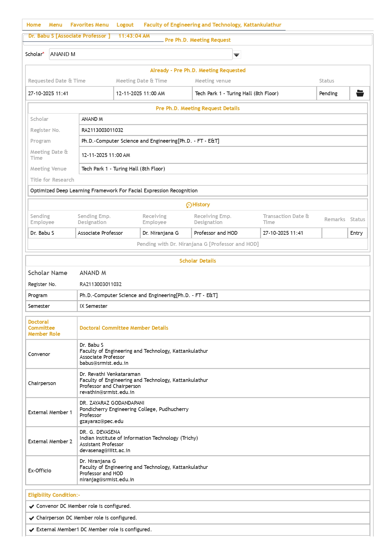Click the Meeting Venue field in request details
The width and height of the screenshot is (392, 555).
click(223, 169)
